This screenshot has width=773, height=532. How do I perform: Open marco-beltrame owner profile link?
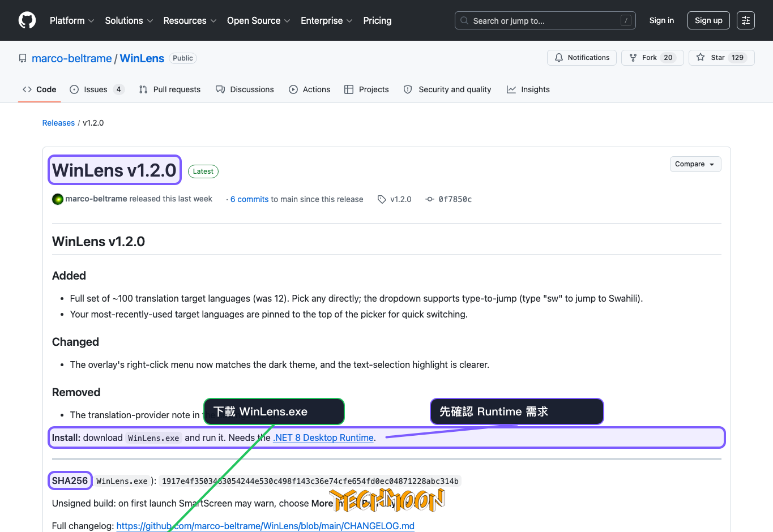[x=72, y=58]
